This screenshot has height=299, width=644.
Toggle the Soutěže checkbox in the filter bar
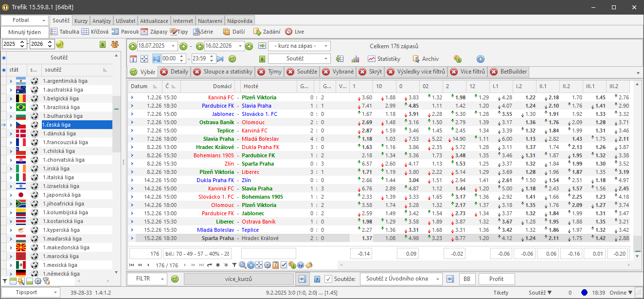point(328,279)
